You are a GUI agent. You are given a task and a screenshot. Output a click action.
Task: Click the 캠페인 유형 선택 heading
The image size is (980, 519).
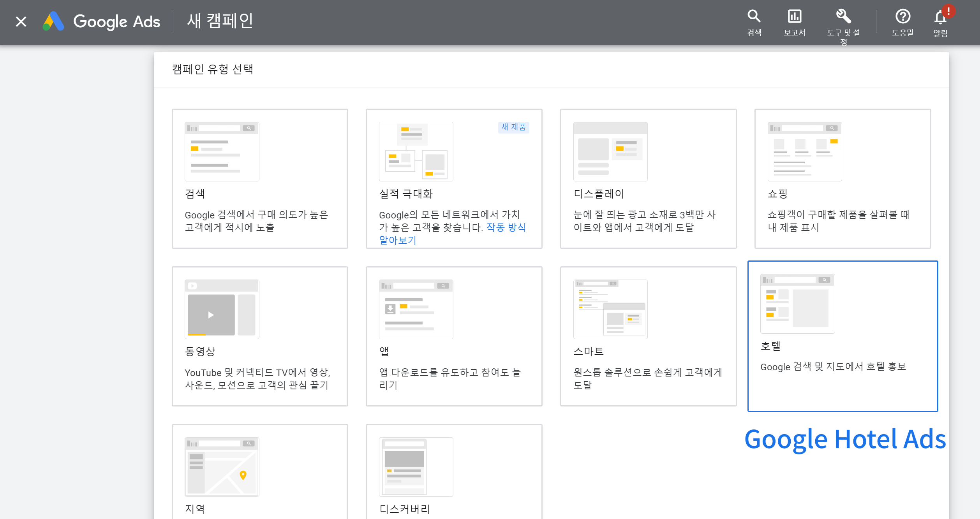[213, 69]
